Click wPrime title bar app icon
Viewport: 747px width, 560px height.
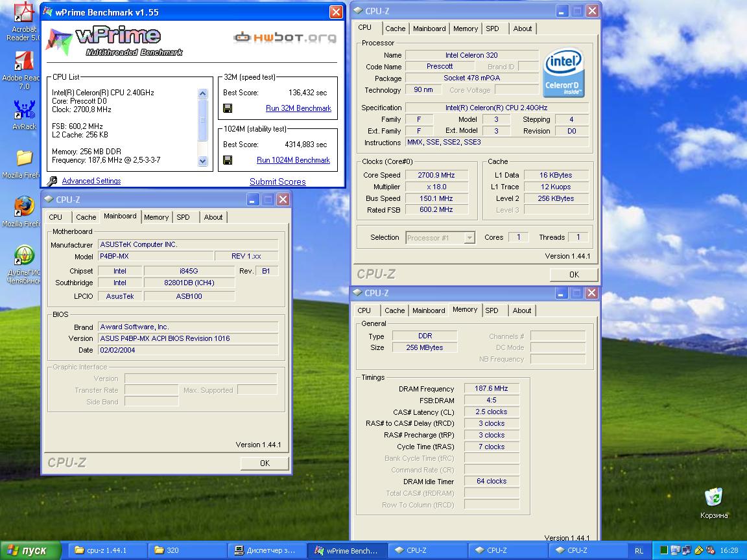pos(47,12)
